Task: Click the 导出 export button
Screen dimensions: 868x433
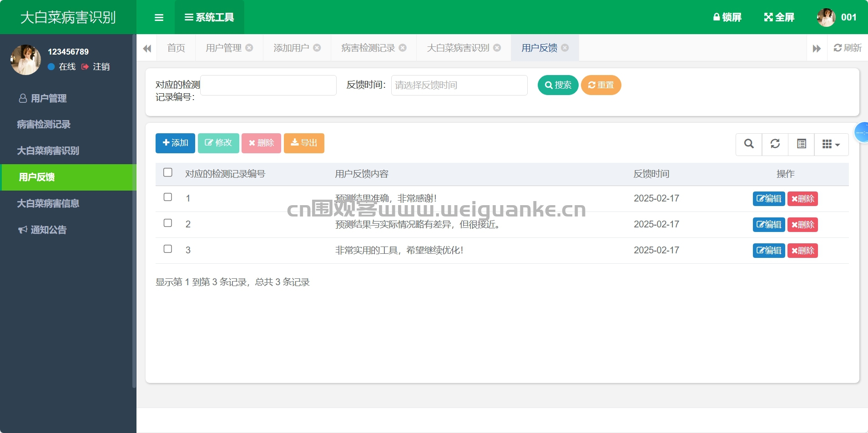Action: click(x=304, y=143)
